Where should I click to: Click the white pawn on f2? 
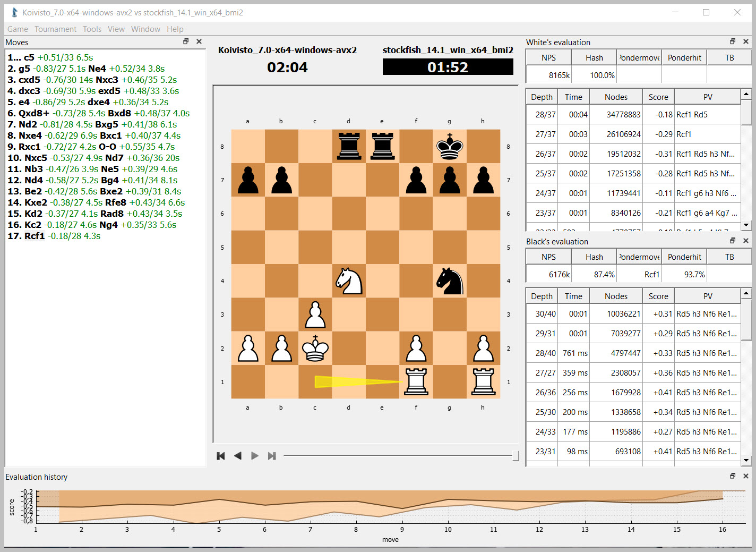click(x=416, y=348)
